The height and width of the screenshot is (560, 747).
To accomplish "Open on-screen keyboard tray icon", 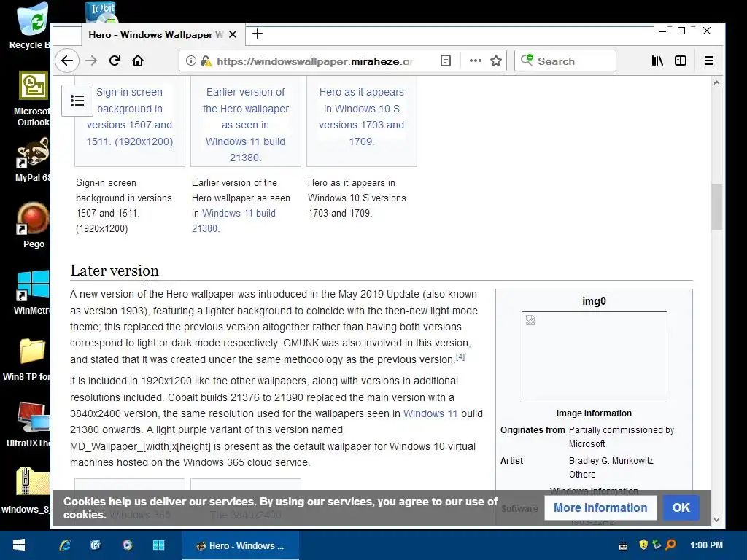I will pos(623,545).
